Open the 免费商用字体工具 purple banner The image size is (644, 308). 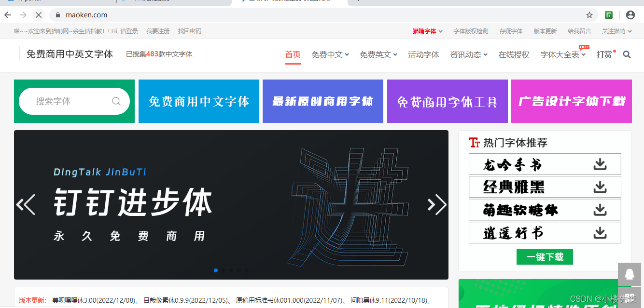(448, 101)
